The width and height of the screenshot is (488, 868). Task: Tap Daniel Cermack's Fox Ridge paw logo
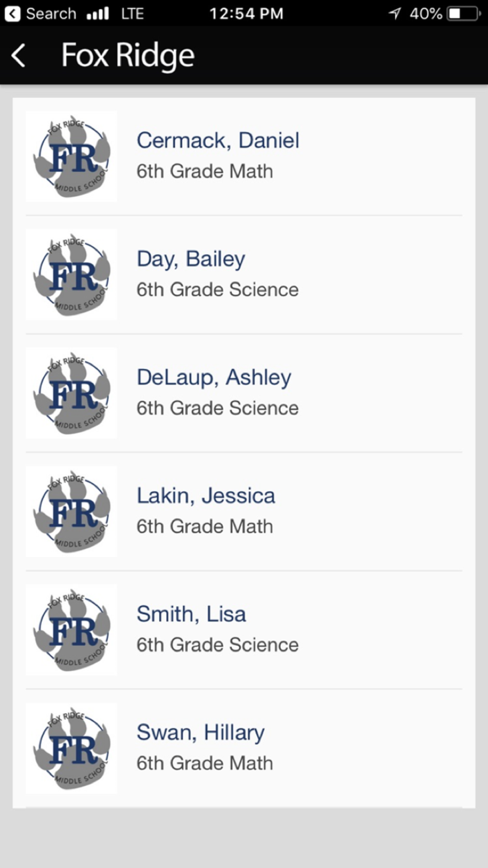(71, 156)
